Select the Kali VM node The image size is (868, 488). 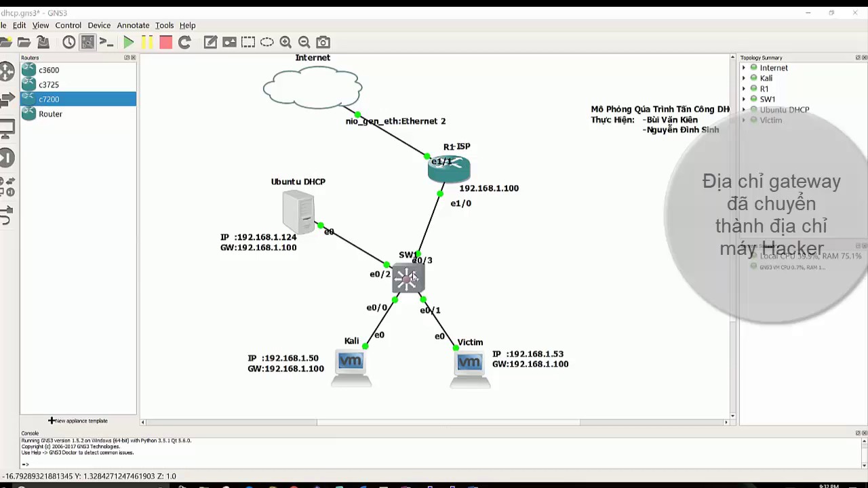point(351,368)
